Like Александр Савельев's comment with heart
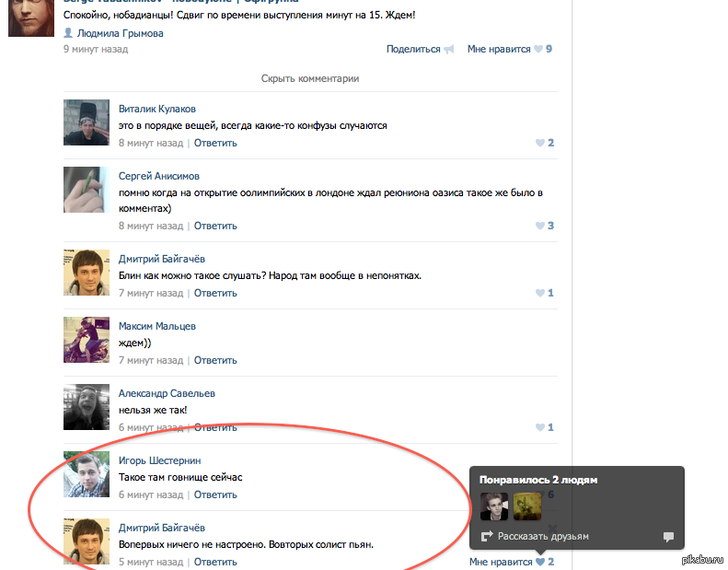The width and height of the screenshot is (728, 570). pyautogui.click(x=539, y=428)
